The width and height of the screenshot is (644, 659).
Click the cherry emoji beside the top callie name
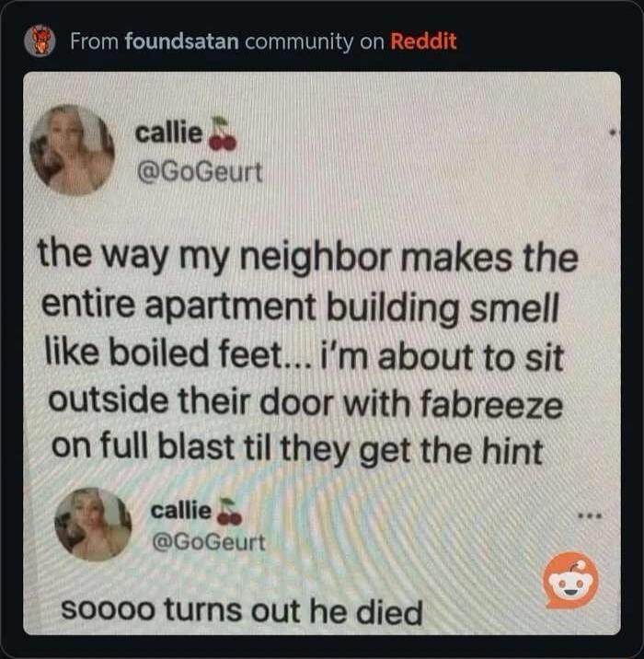223,133
